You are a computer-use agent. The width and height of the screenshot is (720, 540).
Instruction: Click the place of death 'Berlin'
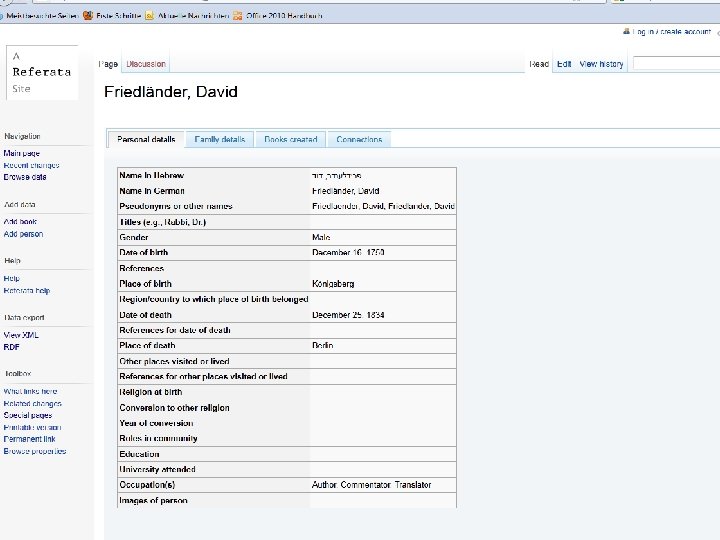(322, 345)
